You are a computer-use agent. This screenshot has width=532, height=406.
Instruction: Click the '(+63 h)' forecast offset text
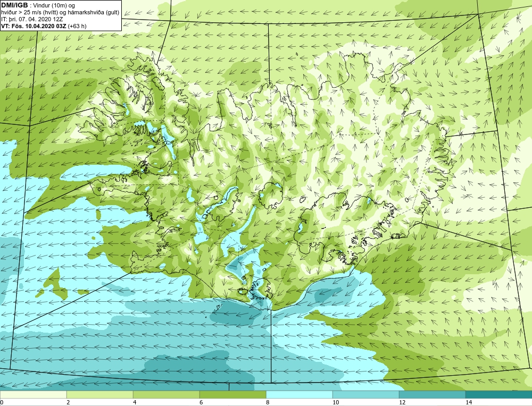click(77, 26)
